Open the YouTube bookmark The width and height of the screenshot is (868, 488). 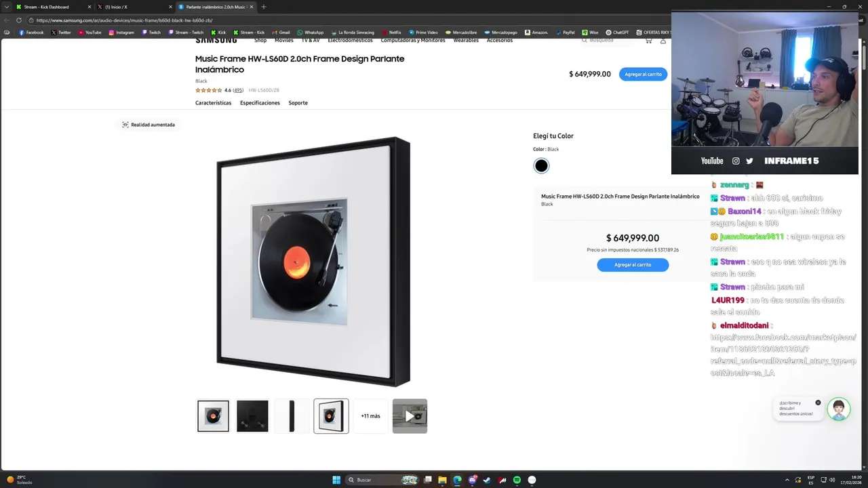click(90, 33)
